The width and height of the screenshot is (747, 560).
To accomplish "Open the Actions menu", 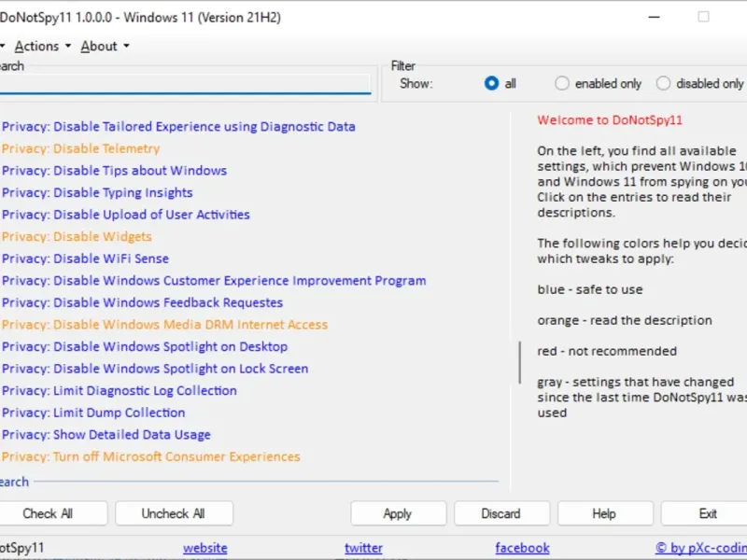I will click(42, 46).
